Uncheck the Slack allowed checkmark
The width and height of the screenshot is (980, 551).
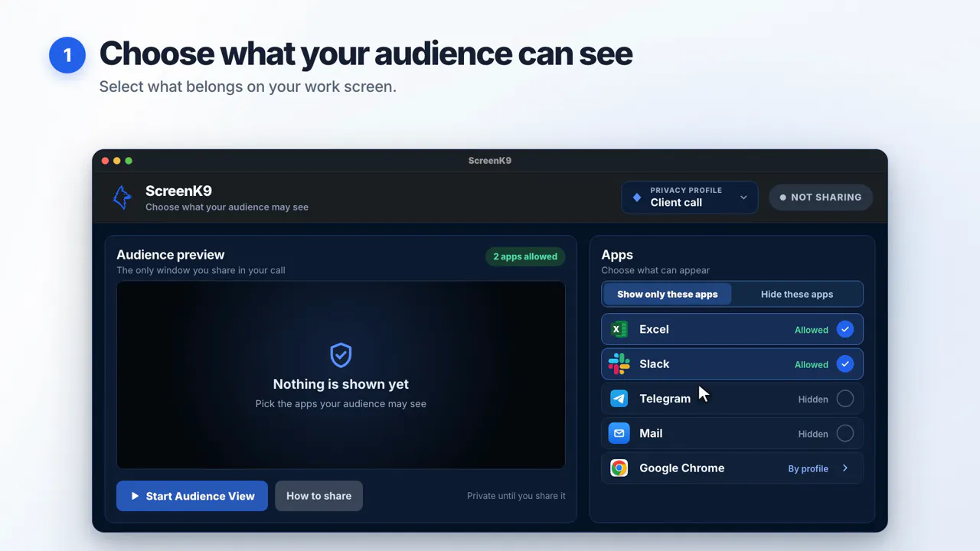click(x=845, y=364)
